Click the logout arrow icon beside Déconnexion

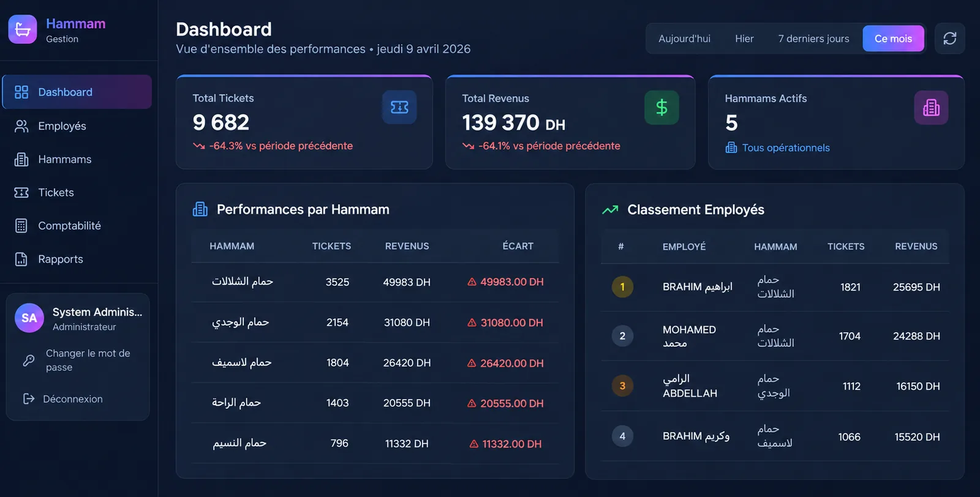coord(29,399)
